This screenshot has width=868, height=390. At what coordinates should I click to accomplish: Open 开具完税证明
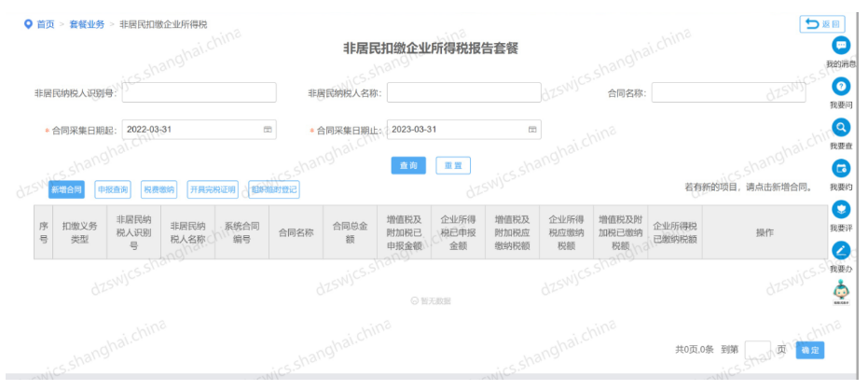(213, 189)
